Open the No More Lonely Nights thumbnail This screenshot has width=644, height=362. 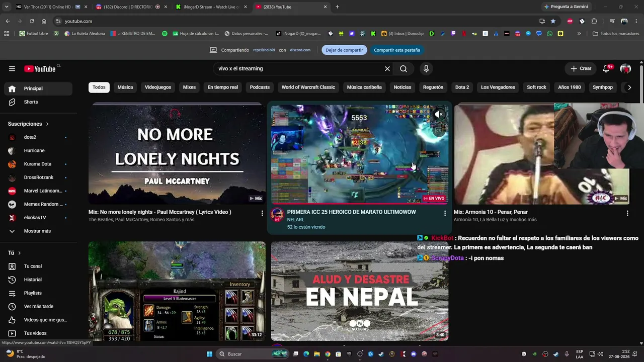click(177, 154)
